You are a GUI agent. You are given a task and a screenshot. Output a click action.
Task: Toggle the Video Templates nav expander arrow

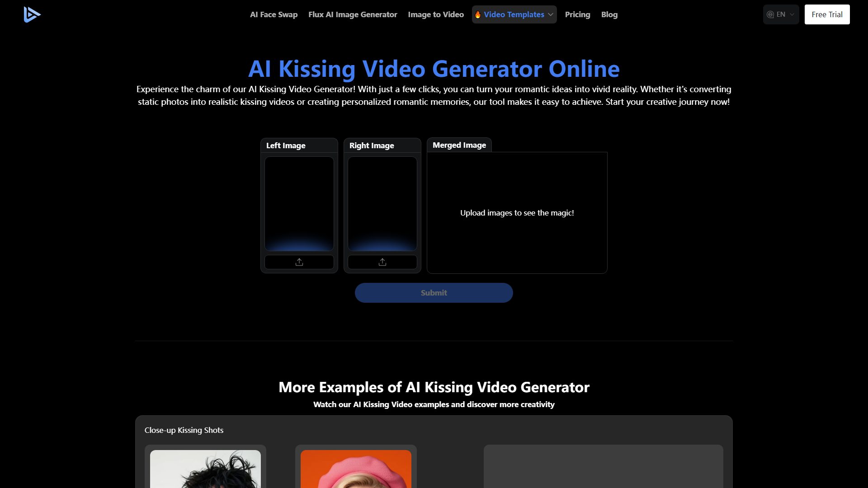coord(550,14)
